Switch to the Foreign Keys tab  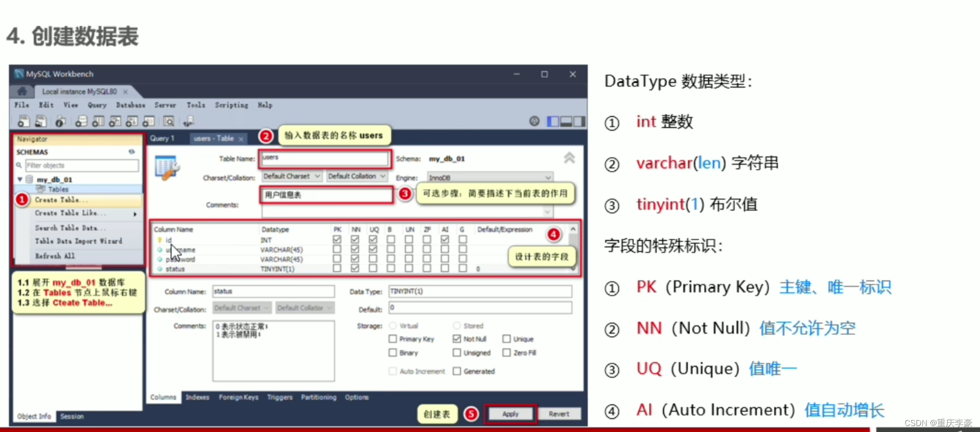(x=238, y=397)
